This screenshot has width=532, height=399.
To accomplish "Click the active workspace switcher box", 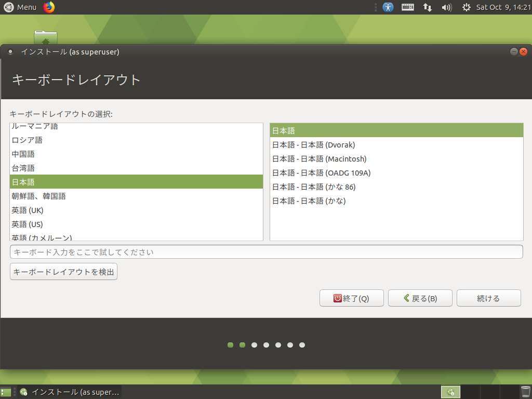I will [x=450, y=392].
